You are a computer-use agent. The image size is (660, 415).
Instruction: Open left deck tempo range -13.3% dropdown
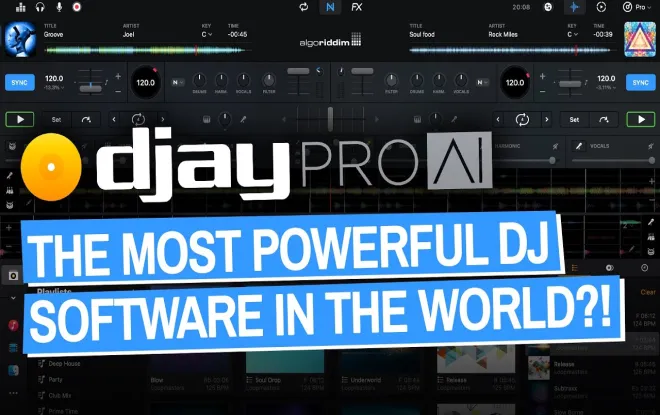[x=54, y=88]
